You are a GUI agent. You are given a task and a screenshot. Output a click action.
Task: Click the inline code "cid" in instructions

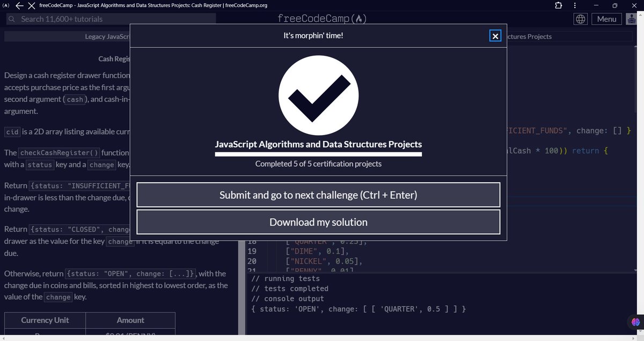11,132
